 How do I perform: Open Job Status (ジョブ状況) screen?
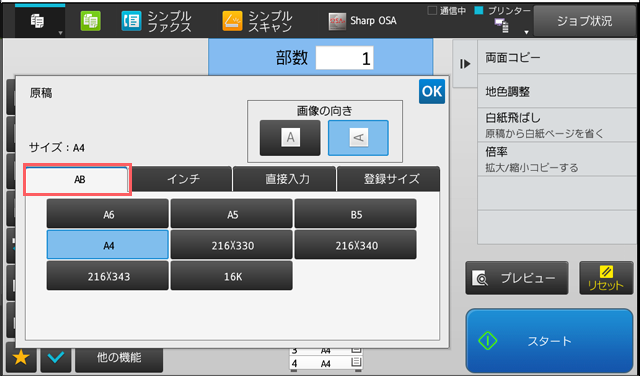coord(584,21)
